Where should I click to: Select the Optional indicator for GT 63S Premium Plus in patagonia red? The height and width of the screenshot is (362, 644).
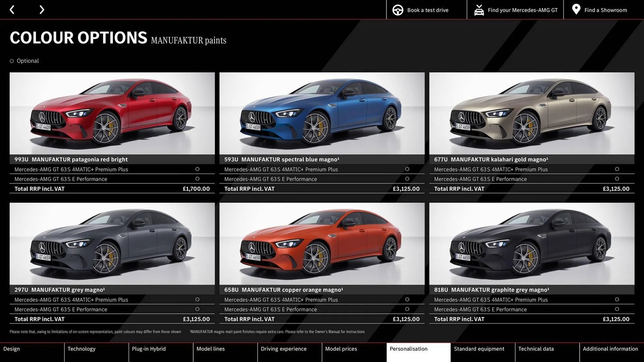pyautogui.click(x=197, y=169)
